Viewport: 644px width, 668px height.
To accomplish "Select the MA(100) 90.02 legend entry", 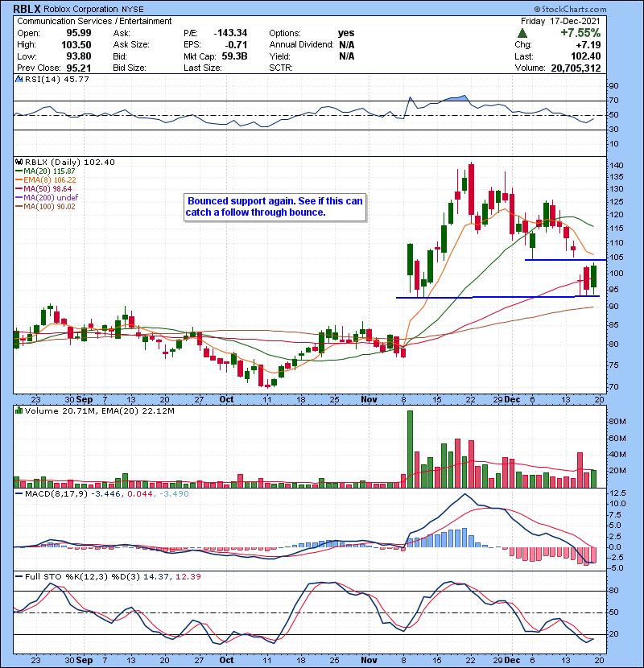I will click(46, 206).
